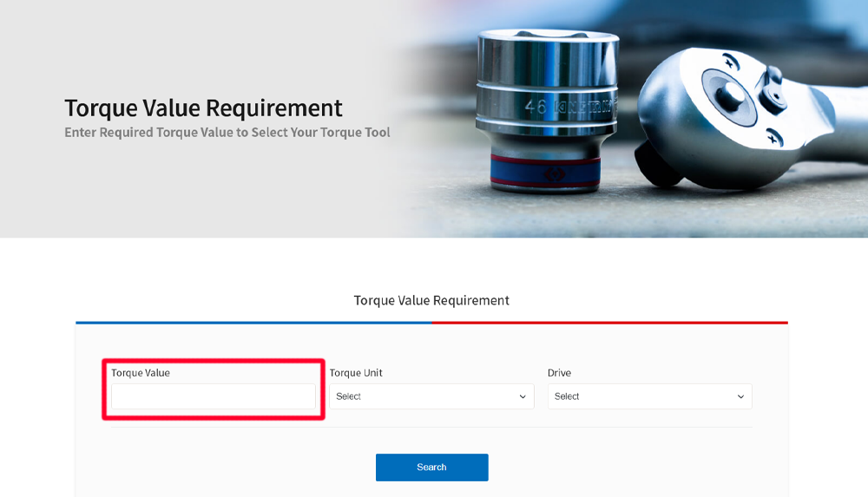
Task: Click the red segment of the divider line
Action: 608,323
